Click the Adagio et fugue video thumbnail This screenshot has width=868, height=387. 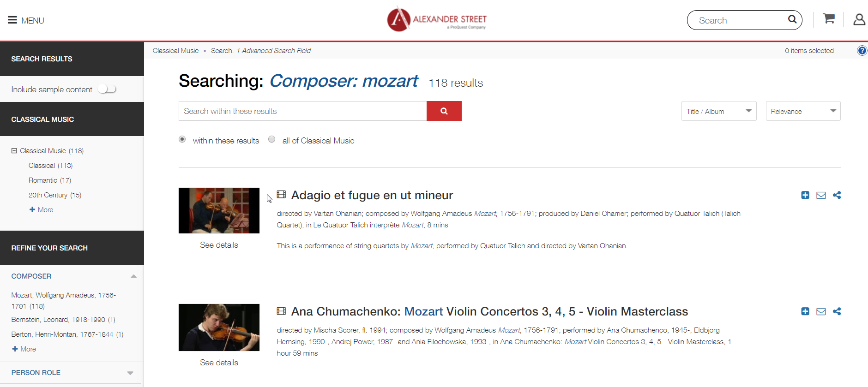[219, 210]
